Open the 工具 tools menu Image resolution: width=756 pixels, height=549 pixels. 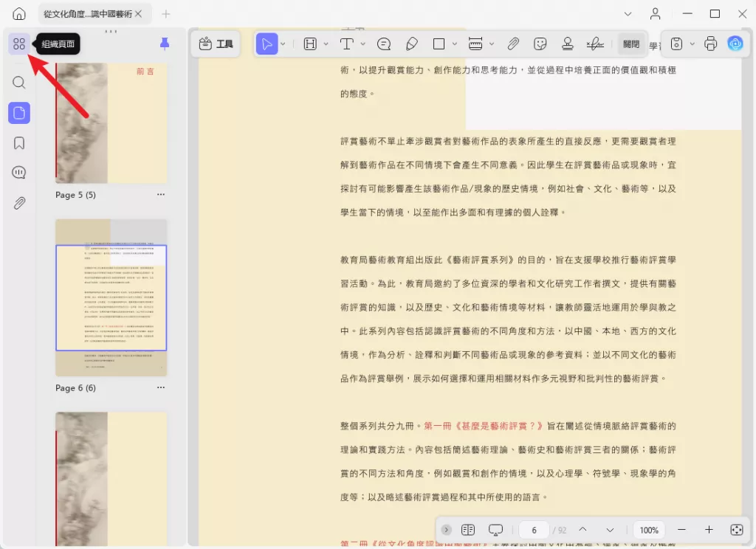[x=216, y=44]
